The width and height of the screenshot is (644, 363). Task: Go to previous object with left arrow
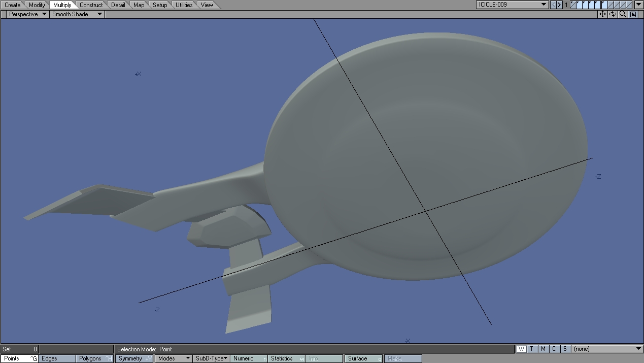[554, 5]
